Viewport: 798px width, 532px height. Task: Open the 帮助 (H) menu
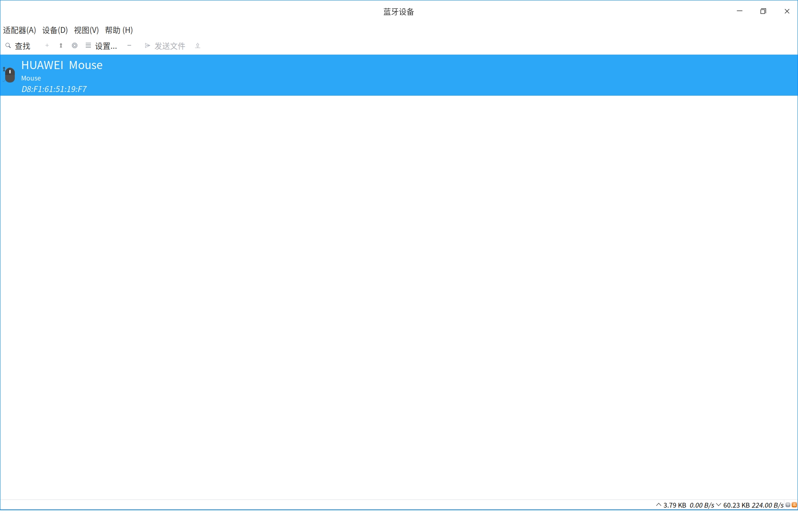pyautogui.click(x=119, y=30)
